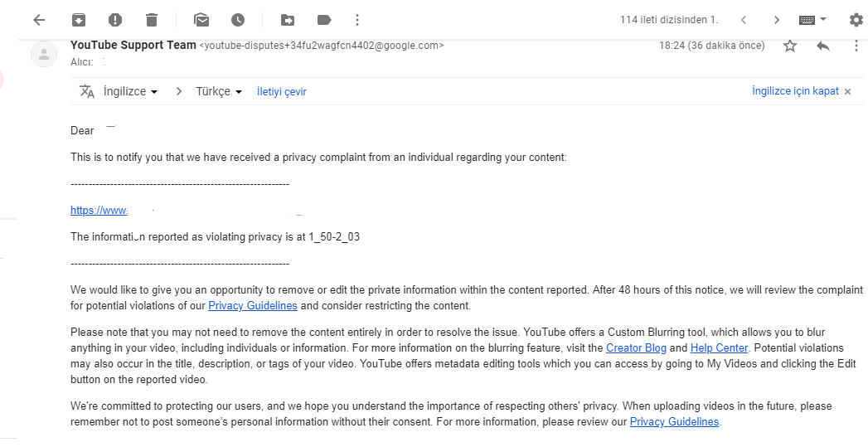Open the keyboard input tools dropdown
Screen dimensions: 868x447
[812, 20]
